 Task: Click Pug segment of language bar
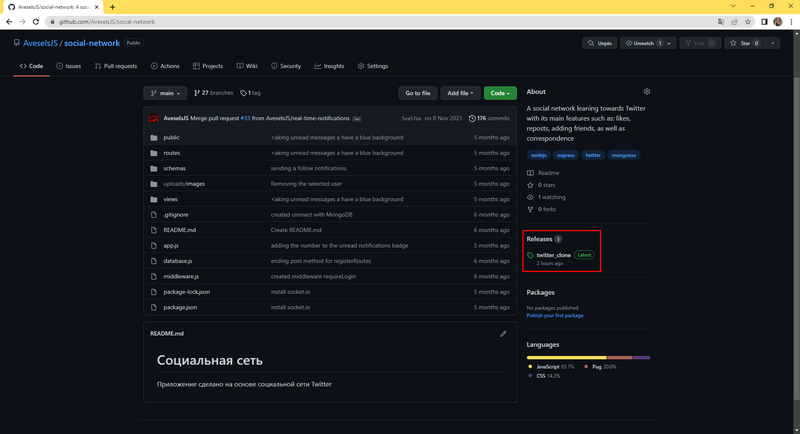click(x=619, y=358)
